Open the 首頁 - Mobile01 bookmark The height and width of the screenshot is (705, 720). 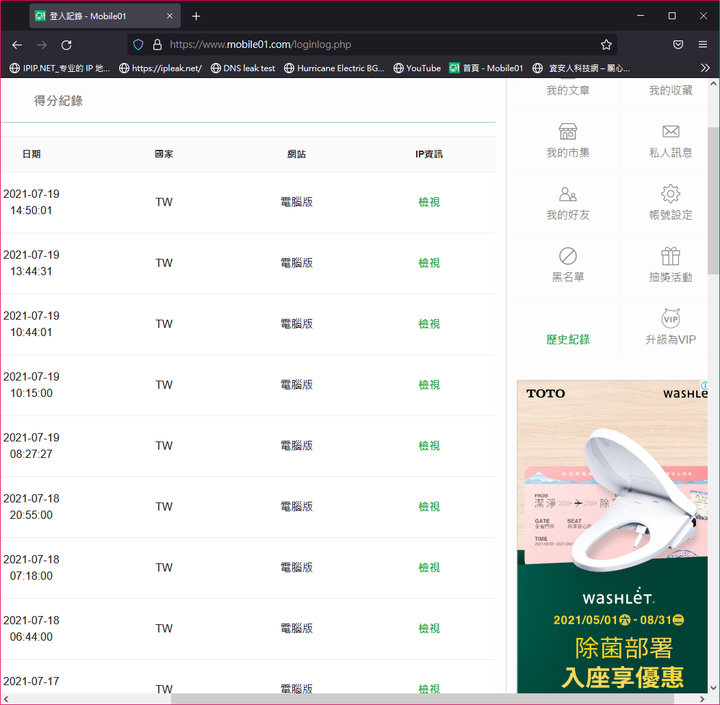(486, 68)
